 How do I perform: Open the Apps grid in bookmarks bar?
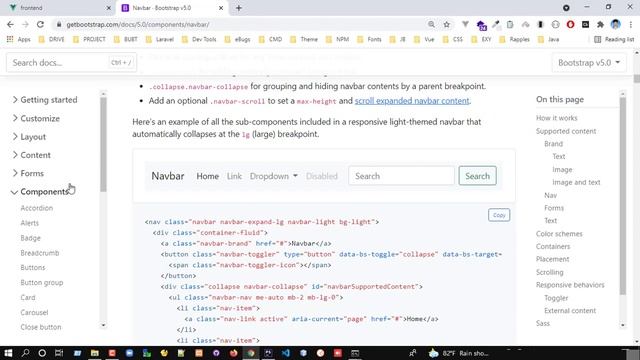(19, 39)
